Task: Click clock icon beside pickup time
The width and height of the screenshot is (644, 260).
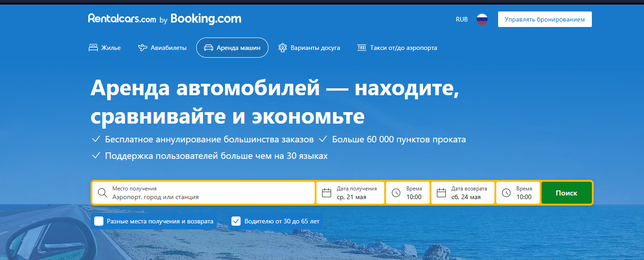Action: (x=396, y=193)
